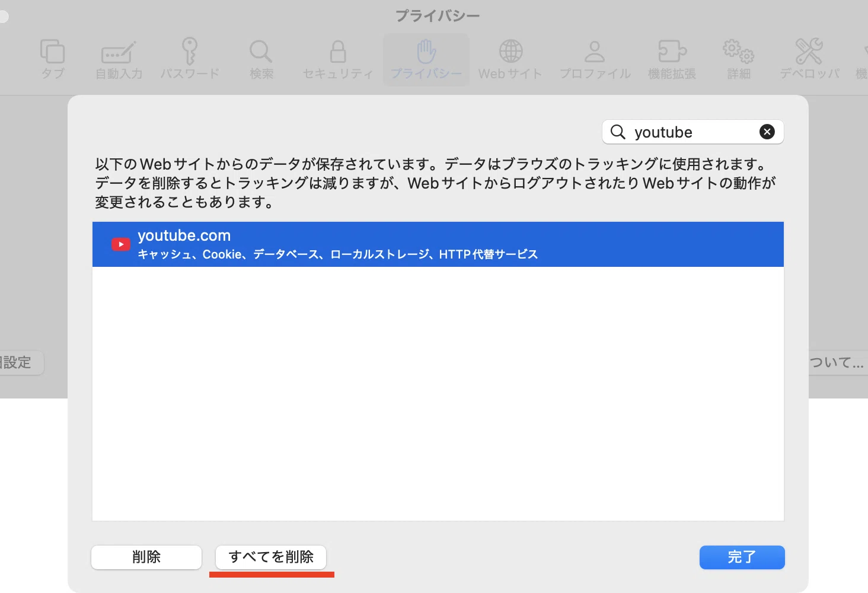Open the 詳細 settings pane
Image resolution: width=868 pixels, height=593 pixels.
point(739,59)
